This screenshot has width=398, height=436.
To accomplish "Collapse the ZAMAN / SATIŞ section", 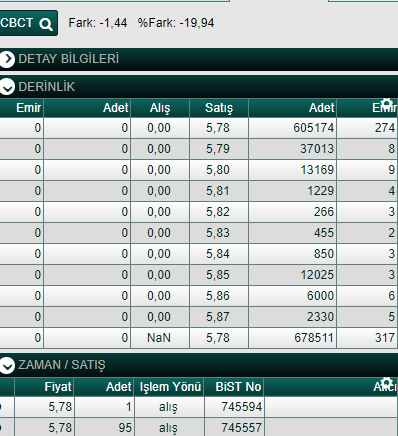I will (7, 365).
